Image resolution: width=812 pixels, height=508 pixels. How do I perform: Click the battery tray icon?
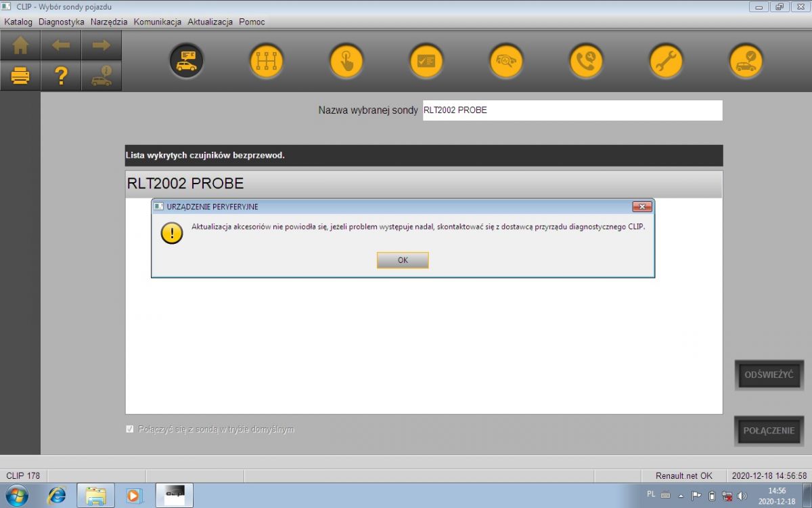coord(712,495)
